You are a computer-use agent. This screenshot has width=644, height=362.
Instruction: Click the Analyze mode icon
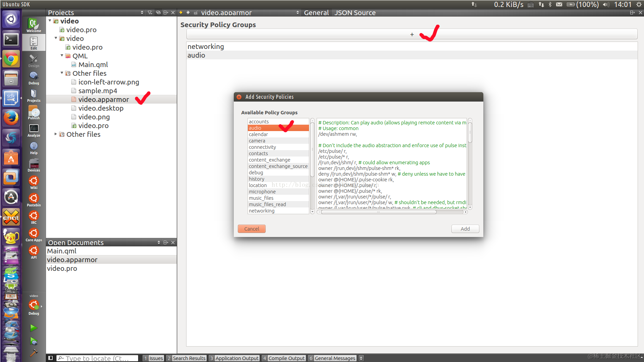tap(34, 130)
